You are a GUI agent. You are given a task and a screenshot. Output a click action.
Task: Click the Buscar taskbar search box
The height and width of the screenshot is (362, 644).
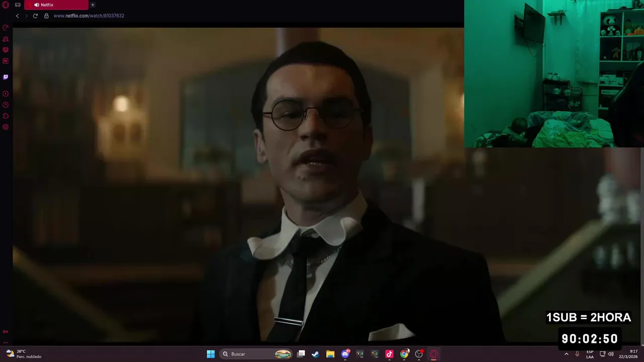(x=257, y=354)
